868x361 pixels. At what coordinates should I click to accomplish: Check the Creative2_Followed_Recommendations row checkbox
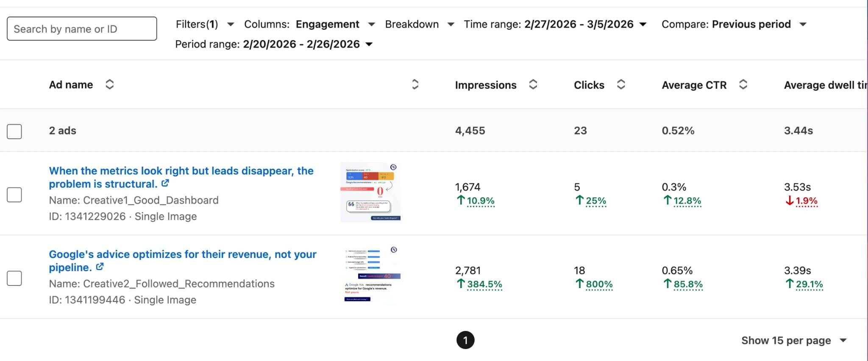coord(14,278)
